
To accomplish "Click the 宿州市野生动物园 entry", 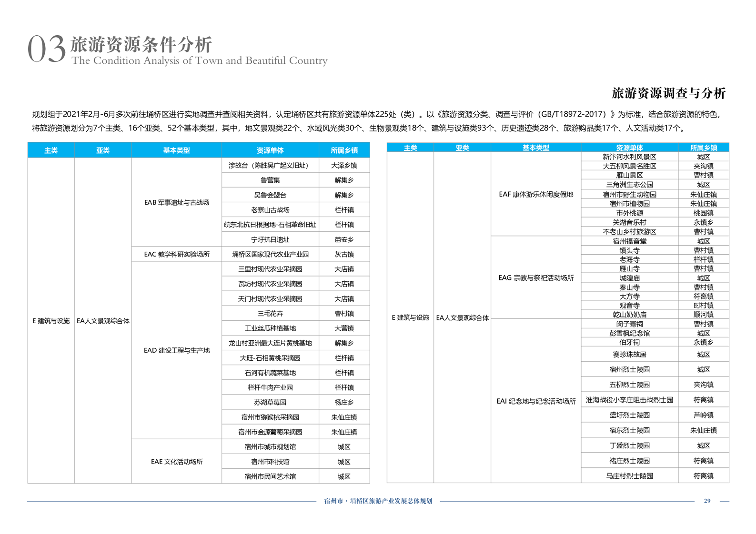I will click(x=629, y=194).
